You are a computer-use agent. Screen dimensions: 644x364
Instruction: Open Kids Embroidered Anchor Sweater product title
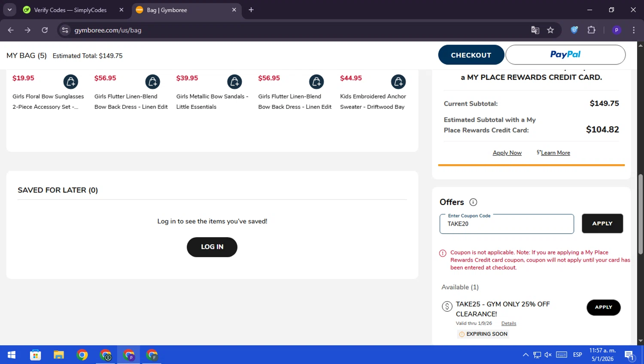373,102
